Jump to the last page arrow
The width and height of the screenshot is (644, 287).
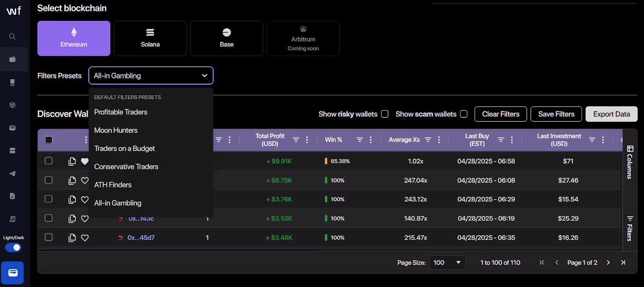click(x=623, y=262)
